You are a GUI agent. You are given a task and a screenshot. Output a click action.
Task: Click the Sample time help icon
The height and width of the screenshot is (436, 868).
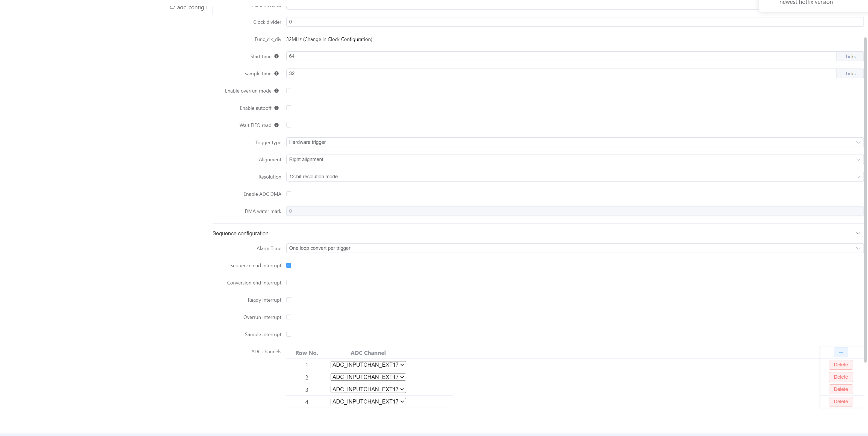click(x=276, y=73)
